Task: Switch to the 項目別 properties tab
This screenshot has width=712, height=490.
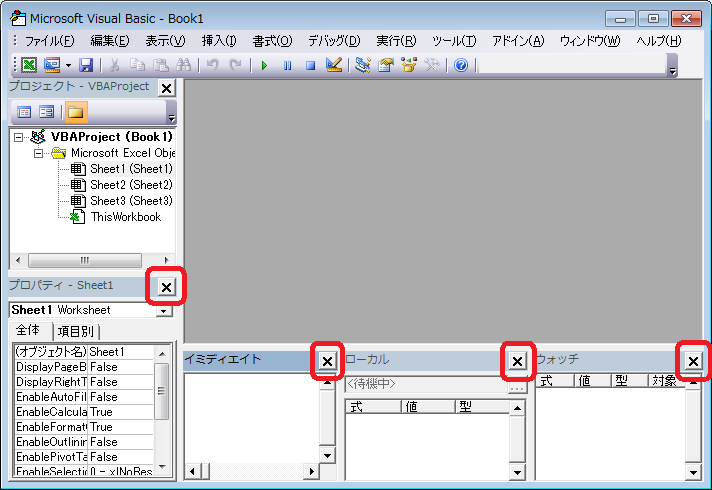Action: click(75, 331)
